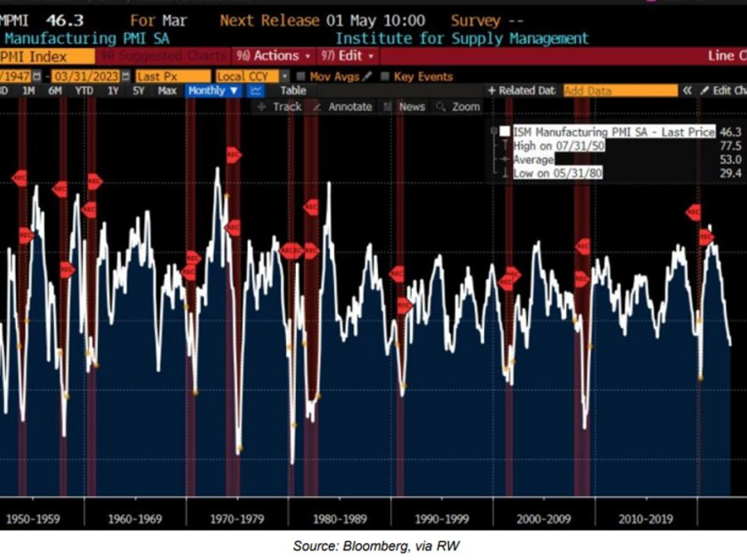Open the Monthly periodicity dropdown
The width and height of the screenshot is (747, 560).
[x=213, y=91]
